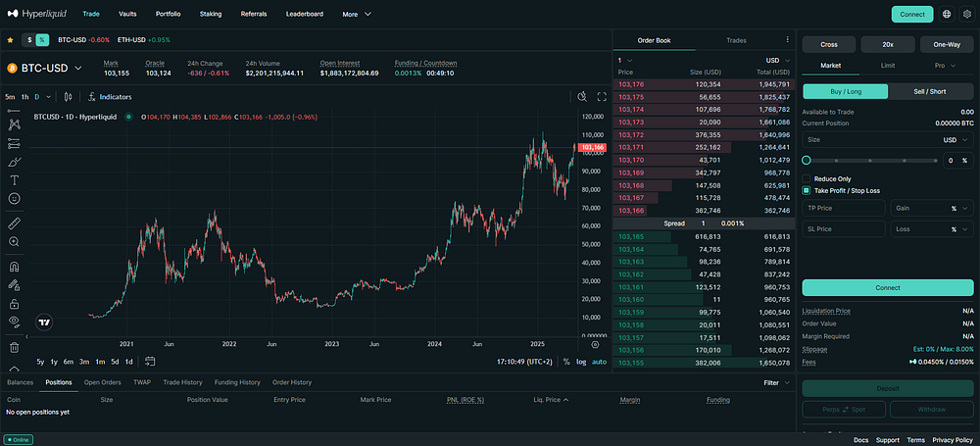Open the emoji sticker tool

pyautogui.click(x=14, y=198)
